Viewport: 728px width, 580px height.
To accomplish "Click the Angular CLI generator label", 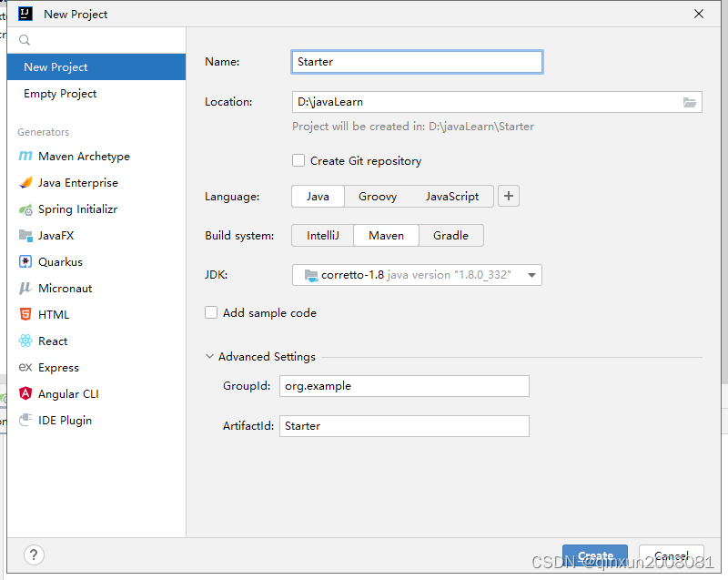I will [68, 393].
